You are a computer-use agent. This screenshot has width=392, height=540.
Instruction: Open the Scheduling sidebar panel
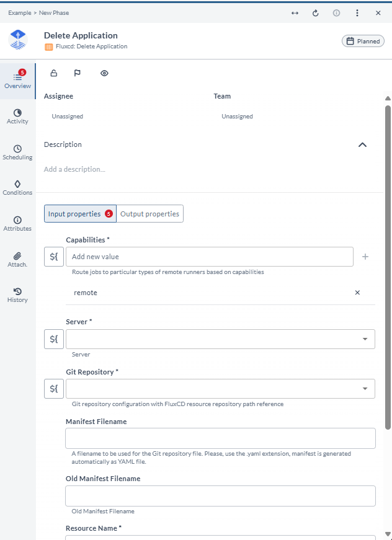tap(17, 153)
